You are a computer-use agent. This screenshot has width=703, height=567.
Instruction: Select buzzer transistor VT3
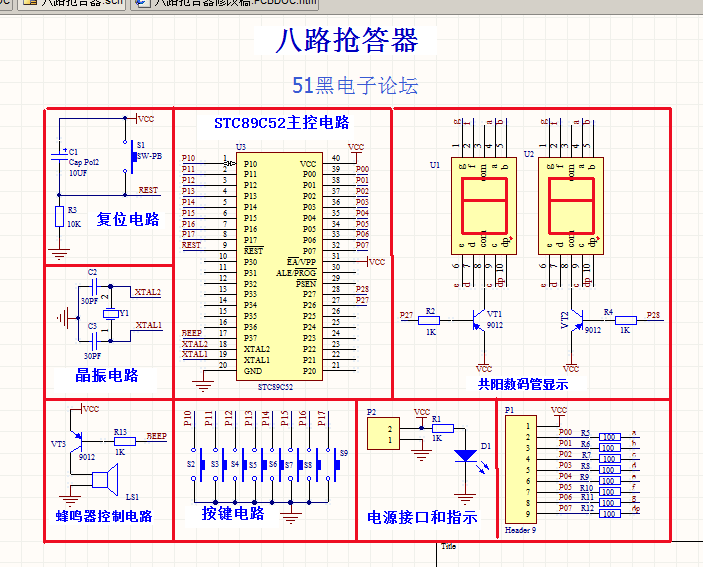(76, 441)
